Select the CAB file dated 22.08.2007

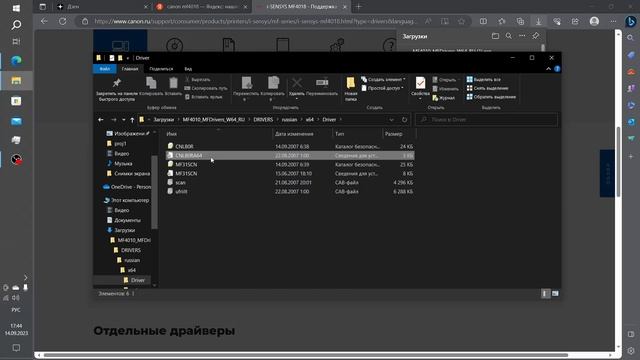[290, 191]
